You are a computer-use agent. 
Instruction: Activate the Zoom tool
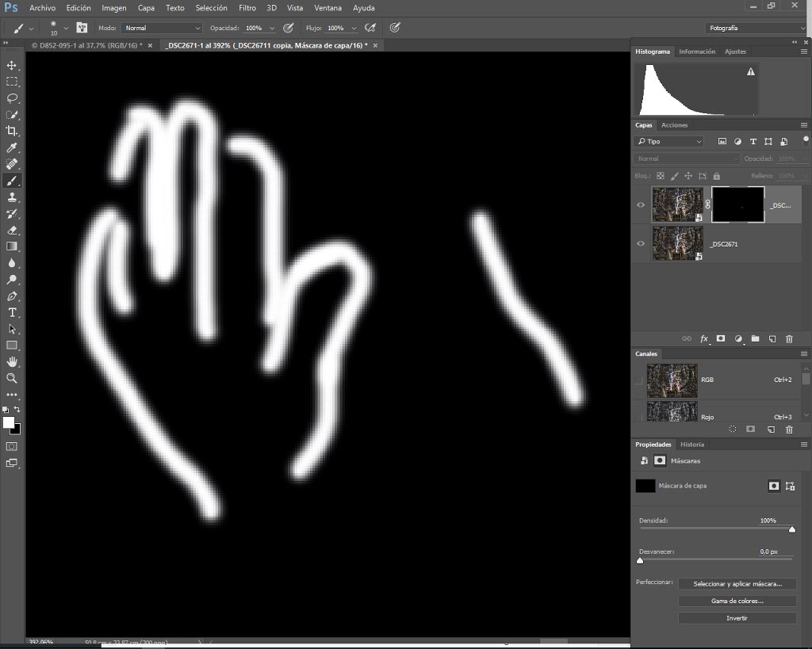pyautogui.click(x=12, y=378)
